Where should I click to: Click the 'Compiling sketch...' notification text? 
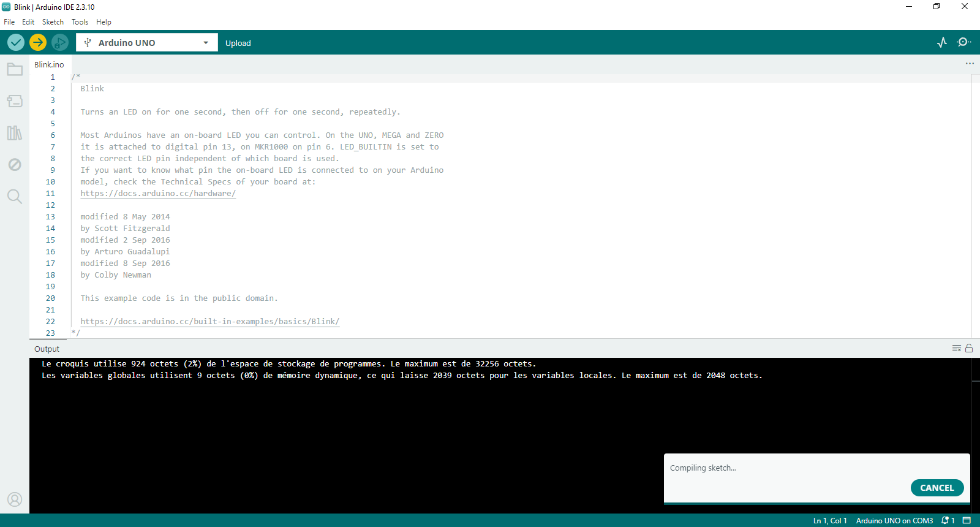(703, 468)
